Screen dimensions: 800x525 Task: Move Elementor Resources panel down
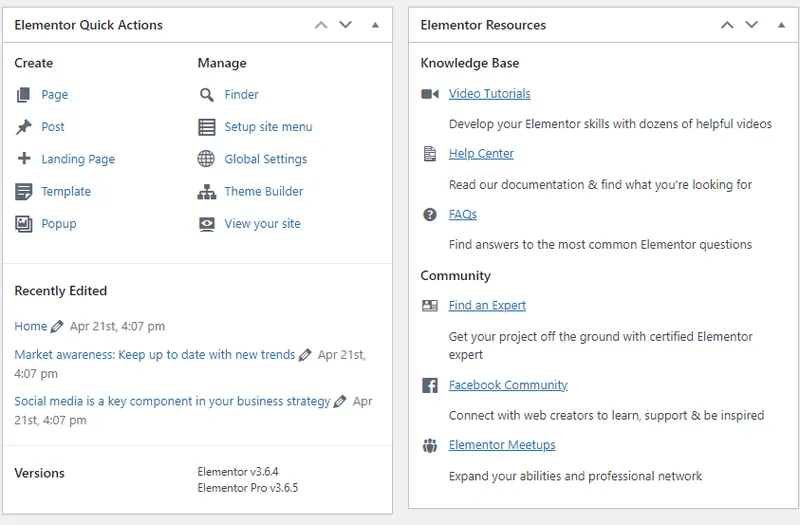tap(752, 24)
